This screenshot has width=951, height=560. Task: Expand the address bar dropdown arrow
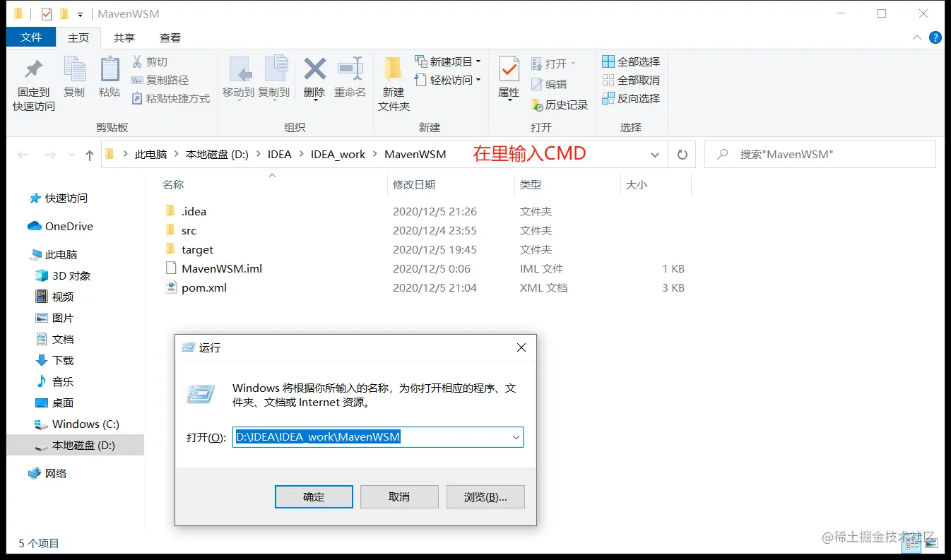(x=654, y=154)
